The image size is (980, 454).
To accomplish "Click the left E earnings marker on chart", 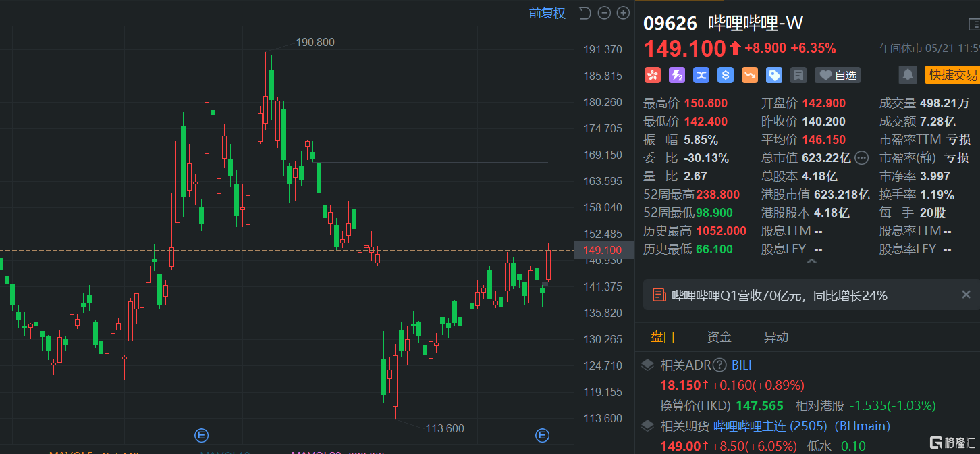I will pyautogui.click(x=200, y=435).
